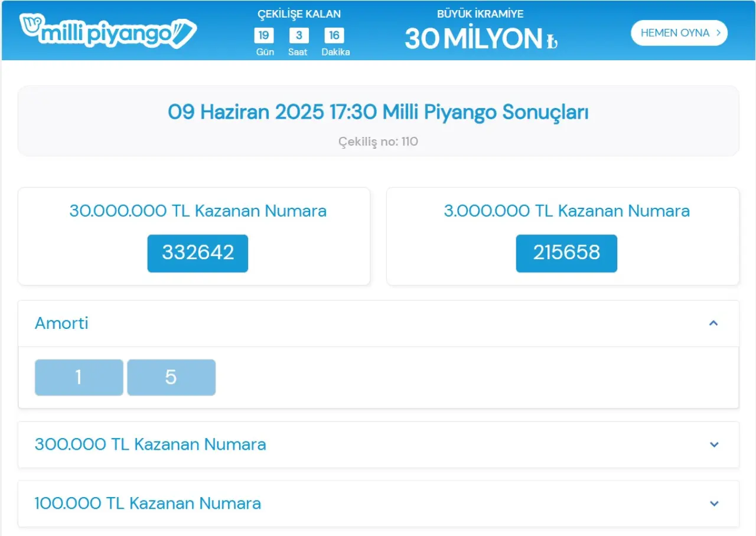Click the 3 Saat countdown box
This screenshot has height=536, width=756.
tap(299, 35)
